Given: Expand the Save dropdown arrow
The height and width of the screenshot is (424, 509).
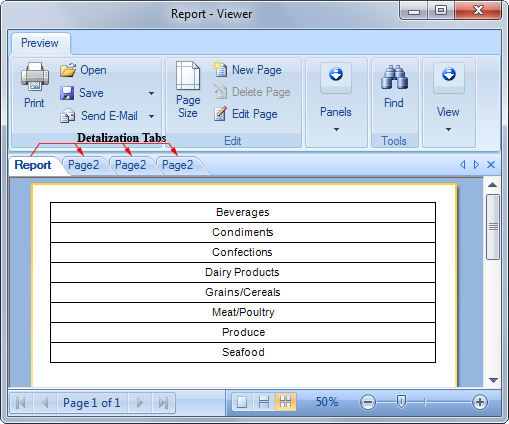Looking at the screenshot, I should 151,93.
